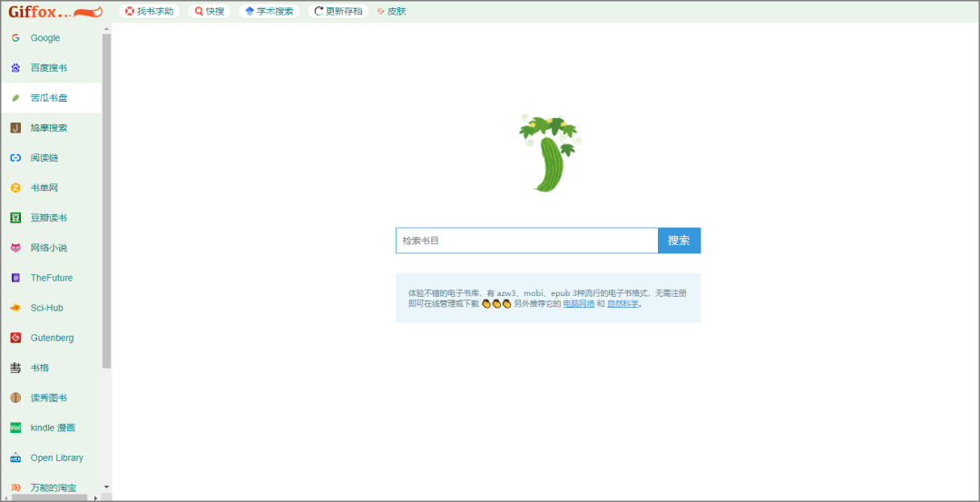Image resolution: width=980 pixels, height=502 pixels.
Task: Click the red Gutenberg icon
Action: tap(15, 338)
